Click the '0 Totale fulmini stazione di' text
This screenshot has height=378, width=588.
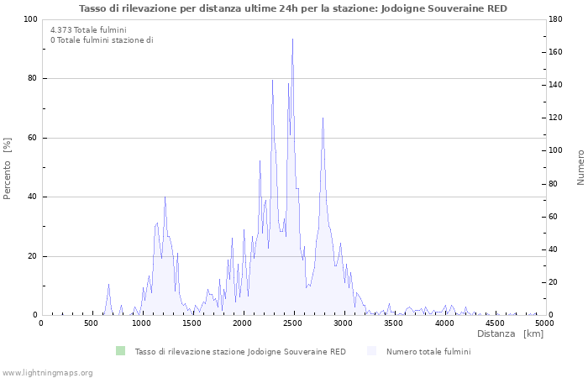click(102, 40)
